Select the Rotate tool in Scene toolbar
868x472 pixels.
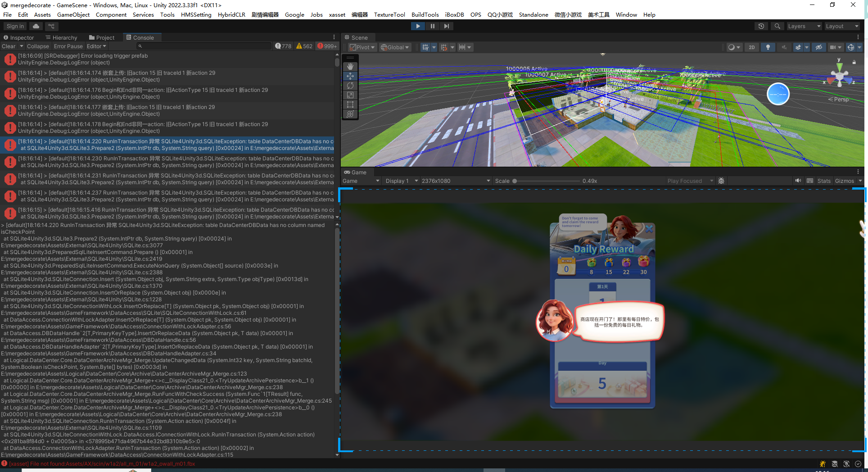[x=350, y=86]
